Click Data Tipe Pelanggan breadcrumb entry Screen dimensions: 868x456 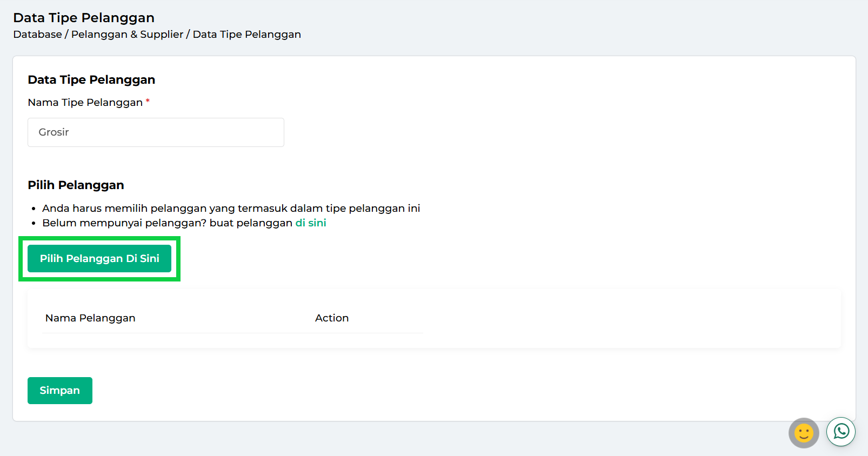click(246, 35)
